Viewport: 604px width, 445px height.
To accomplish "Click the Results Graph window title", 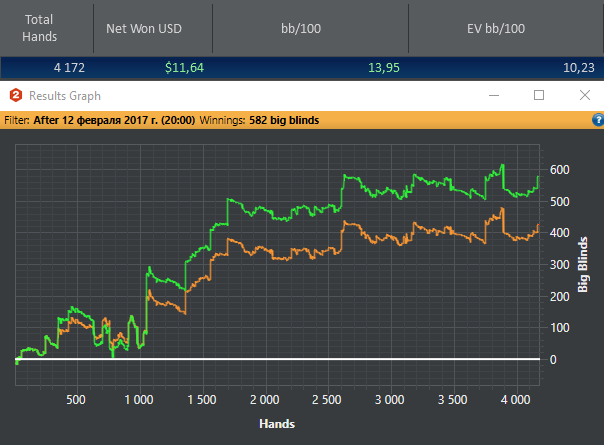I will click(65, 96).
